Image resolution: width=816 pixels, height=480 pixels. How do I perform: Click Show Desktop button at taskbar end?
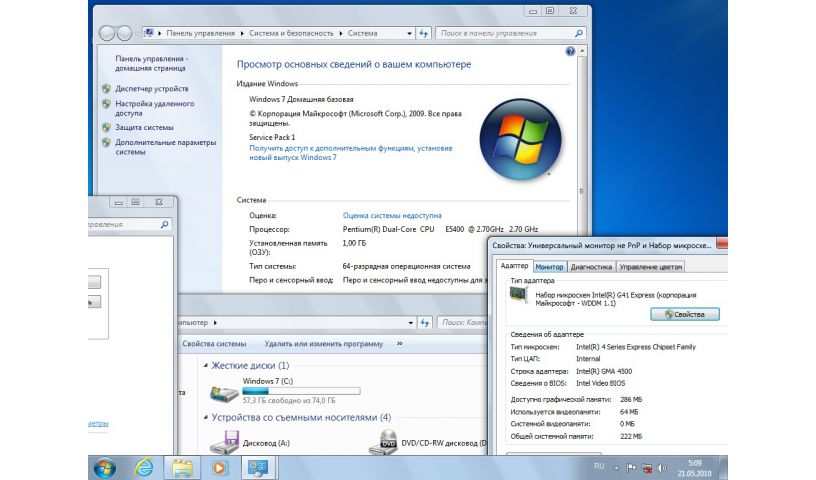[x=723, y=468]
